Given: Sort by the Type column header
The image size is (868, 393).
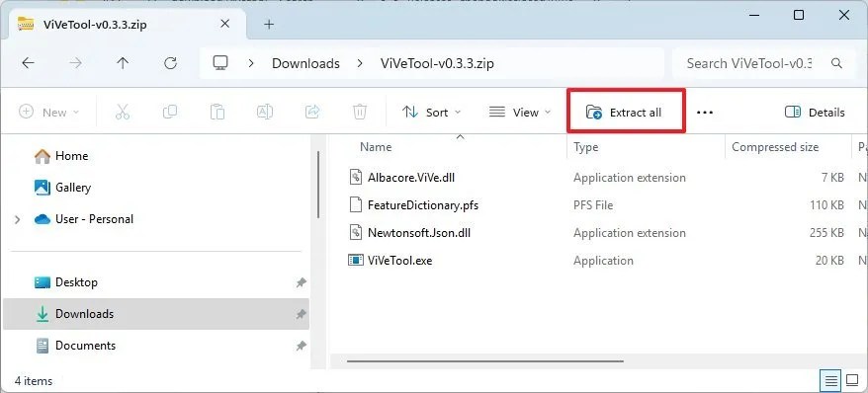Looking at the screenshot, I should point(585,147).
